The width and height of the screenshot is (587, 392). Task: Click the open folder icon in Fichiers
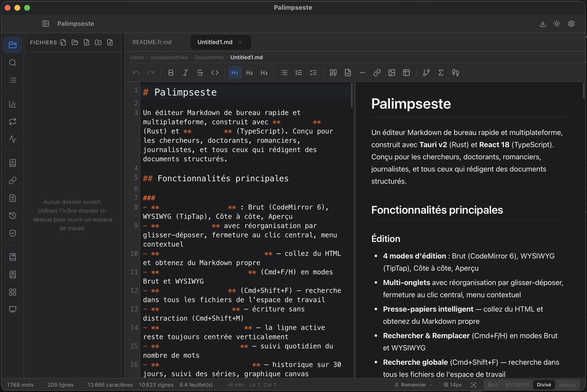[75, 42]
